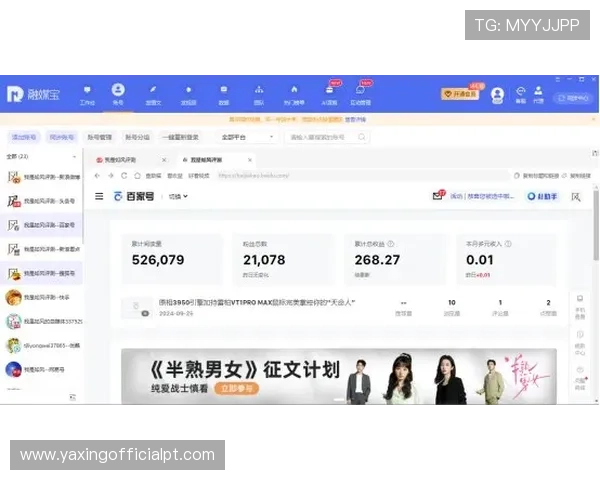Click the magnifier icon in the account search box
600x480 pixels.
point(361,137)
